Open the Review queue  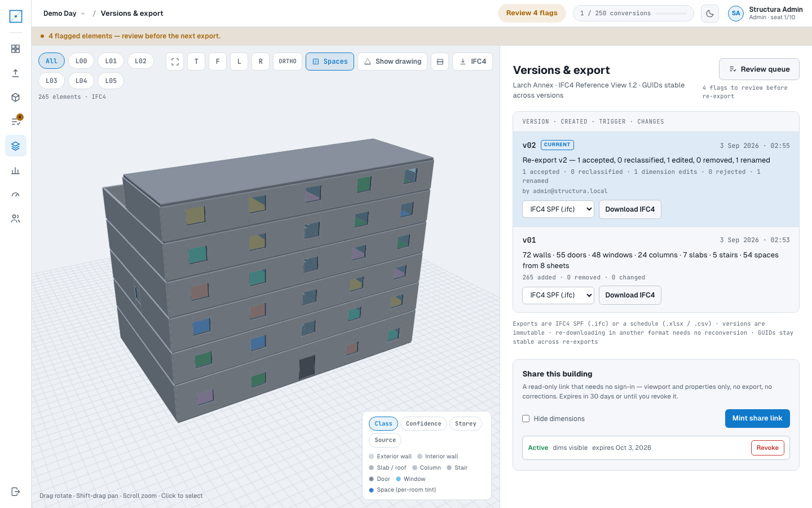click(759, 69)
